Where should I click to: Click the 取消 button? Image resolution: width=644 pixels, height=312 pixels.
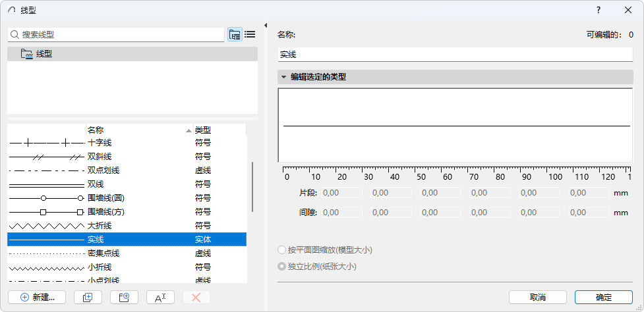tap(538, 298)
